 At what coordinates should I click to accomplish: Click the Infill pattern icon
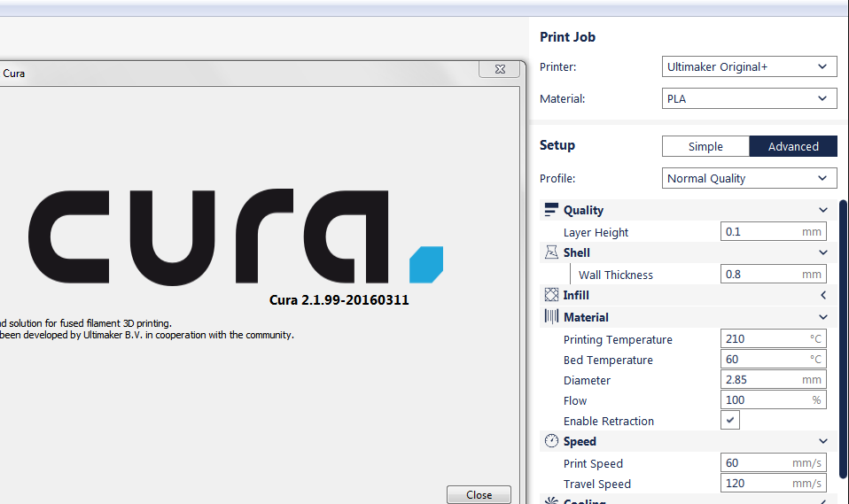[x=550, y=295]
